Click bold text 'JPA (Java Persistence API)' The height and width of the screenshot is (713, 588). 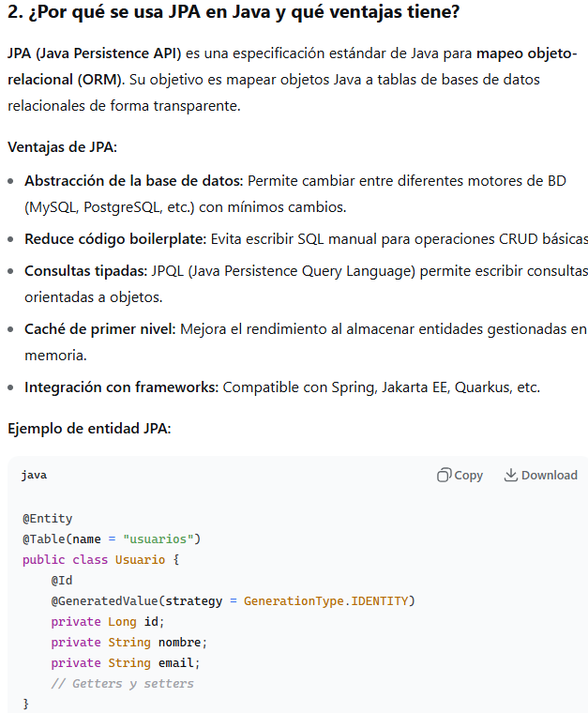(95, 53)
